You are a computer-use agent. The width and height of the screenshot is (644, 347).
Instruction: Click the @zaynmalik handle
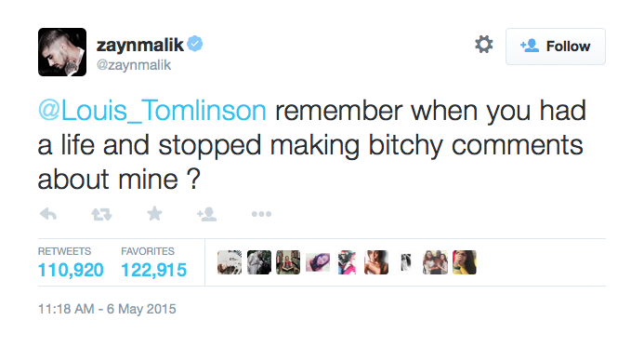pos(134,65)
